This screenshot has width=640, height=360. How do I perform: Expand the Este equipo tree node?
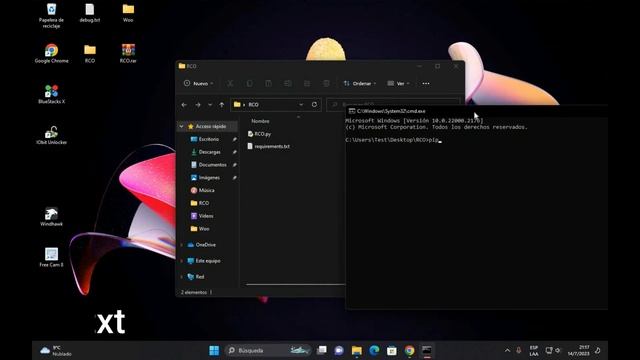coord(182,261)
